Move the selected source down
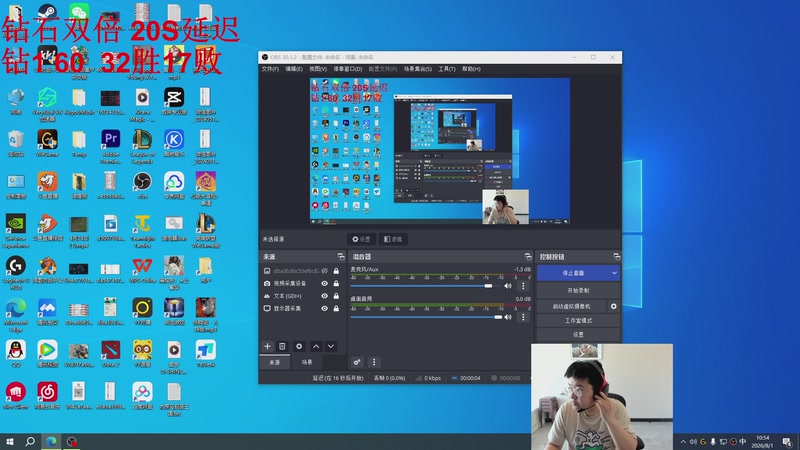The height and width of the screenshot is (450, 800). [x=331, y=346]
